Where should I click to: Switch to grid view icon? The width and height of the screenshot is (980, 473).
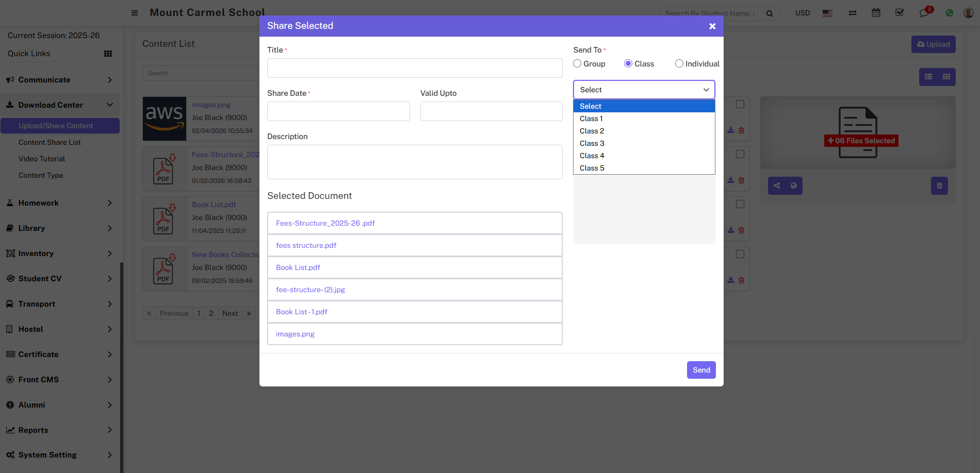(x=946, y=77)
